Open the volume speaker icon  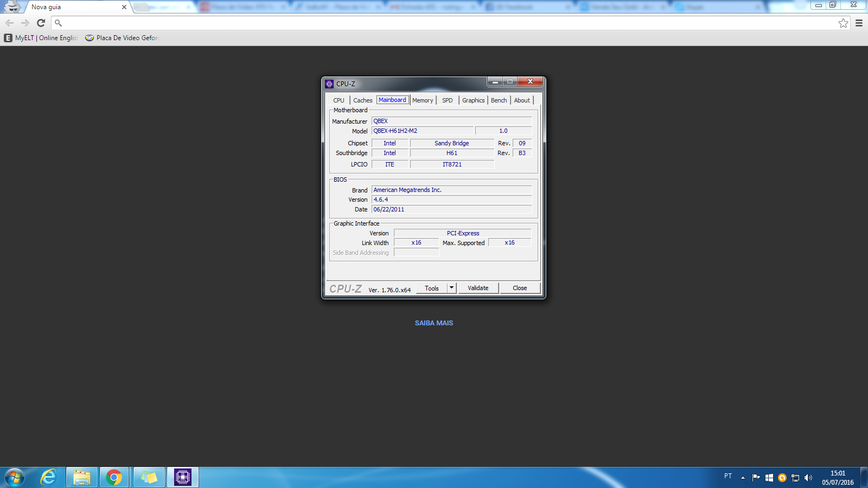[808, 478]
